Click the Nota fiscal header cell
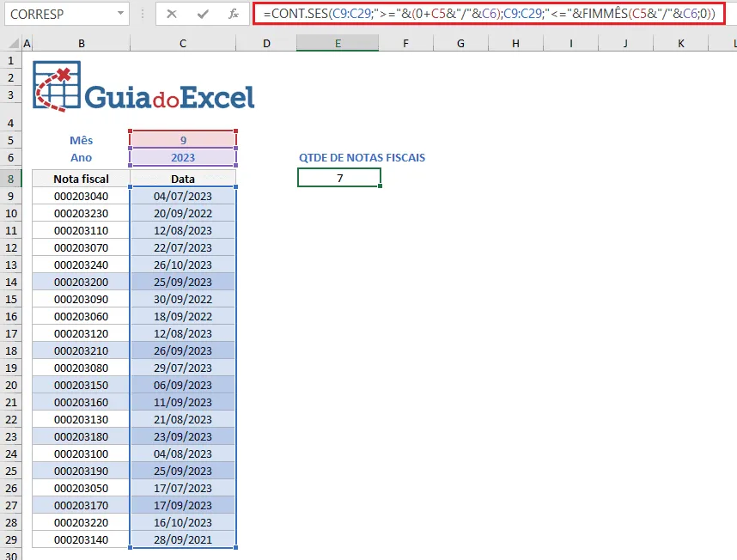The width and height of the screenshot is (737, 560). pyautogui.click(x=82, y=179)
